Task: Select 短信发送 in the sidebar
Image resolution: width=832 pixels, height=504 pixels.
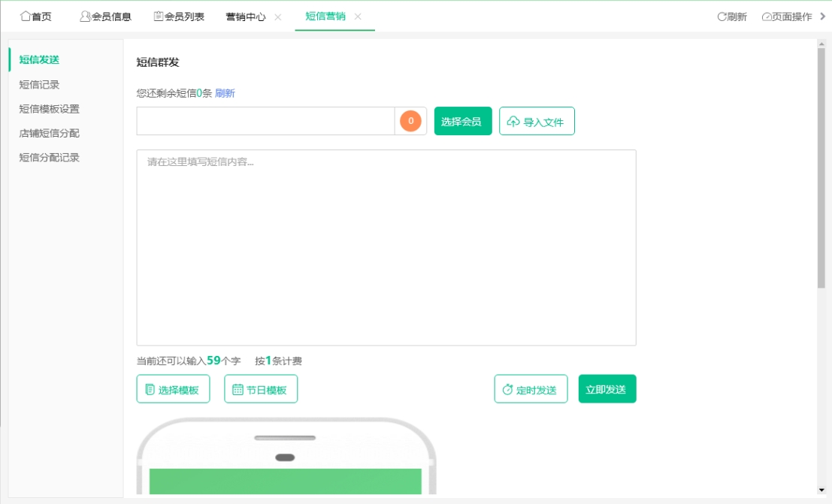Action: [x=39, y=60]
